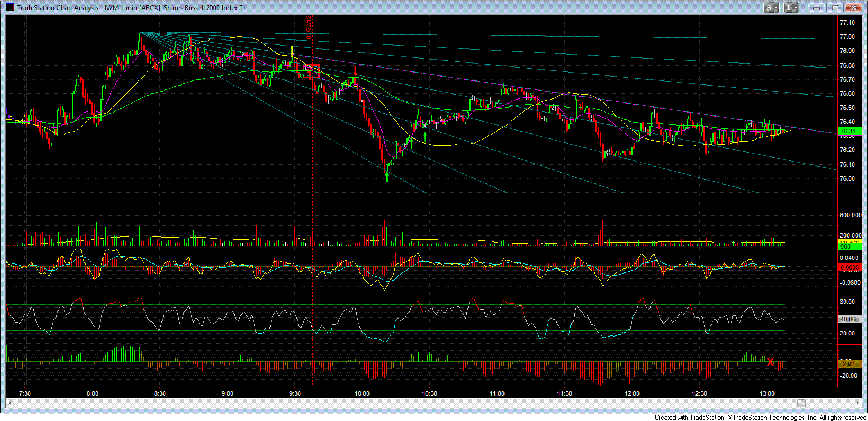Click the 13:00 time axis label
868x421 pixels.
[767, 393]
